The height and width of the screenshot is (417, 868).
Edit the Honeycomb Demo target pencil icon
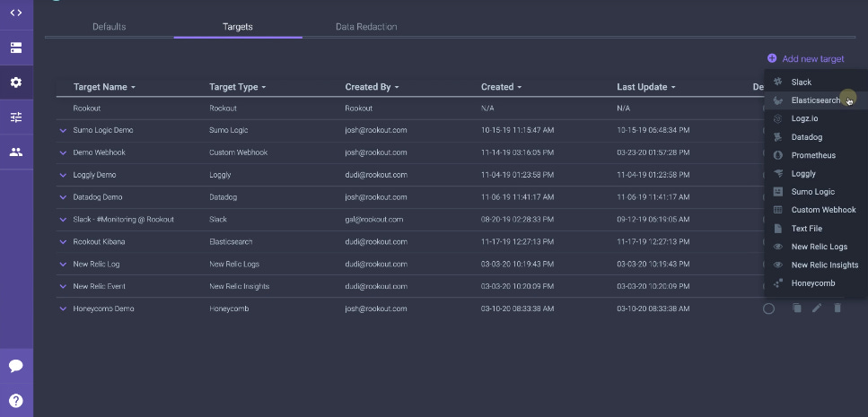(817, 308)
